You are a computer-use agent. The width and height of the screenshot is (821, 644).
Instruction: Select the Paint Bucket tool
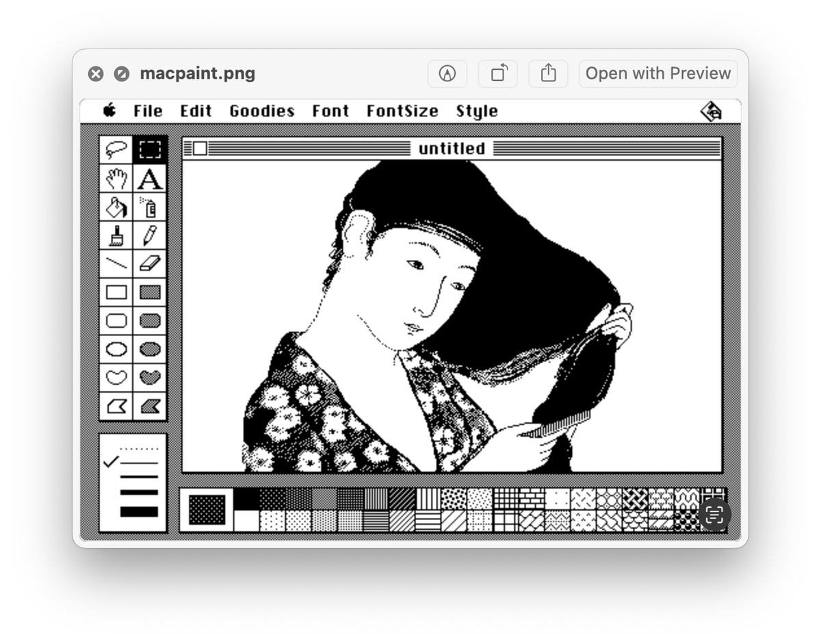pyautogui.click(x=117, y=207)
